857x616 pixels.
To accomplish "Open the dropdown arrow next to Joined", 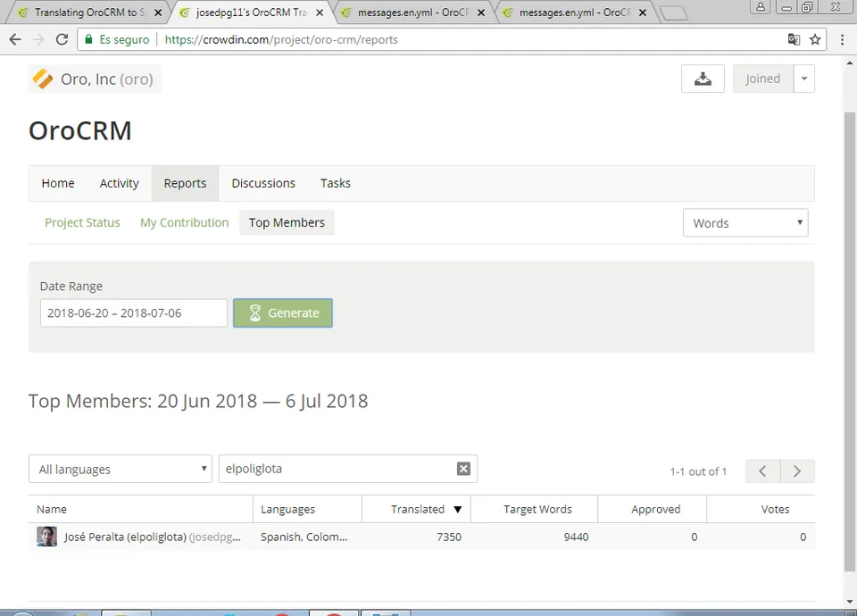I will coord(804,79).
